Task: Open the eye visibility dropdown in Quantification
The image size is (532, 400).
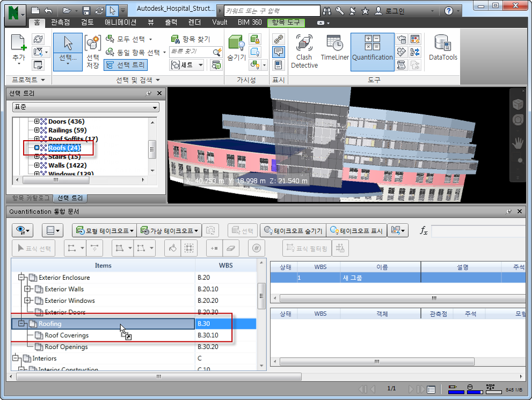Action: (x=23, y=231)
